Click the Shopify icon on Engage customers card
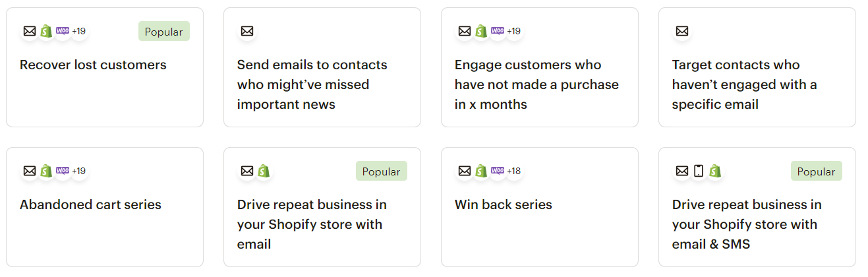Image resolution: width=868 pixels, height=277 pixels. point(481,31)
